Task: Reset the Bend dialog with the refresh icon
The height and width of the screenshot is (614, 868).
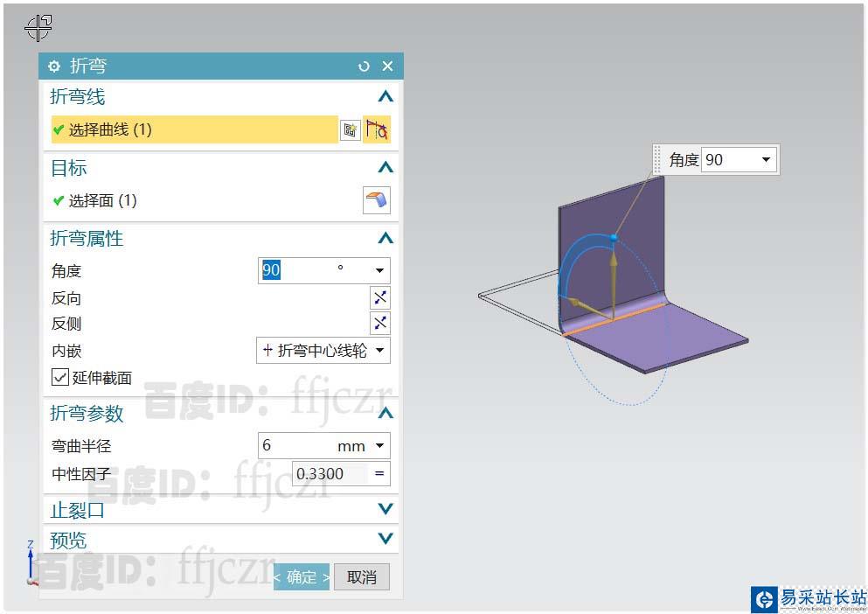Action: click(x=363, y=66)
